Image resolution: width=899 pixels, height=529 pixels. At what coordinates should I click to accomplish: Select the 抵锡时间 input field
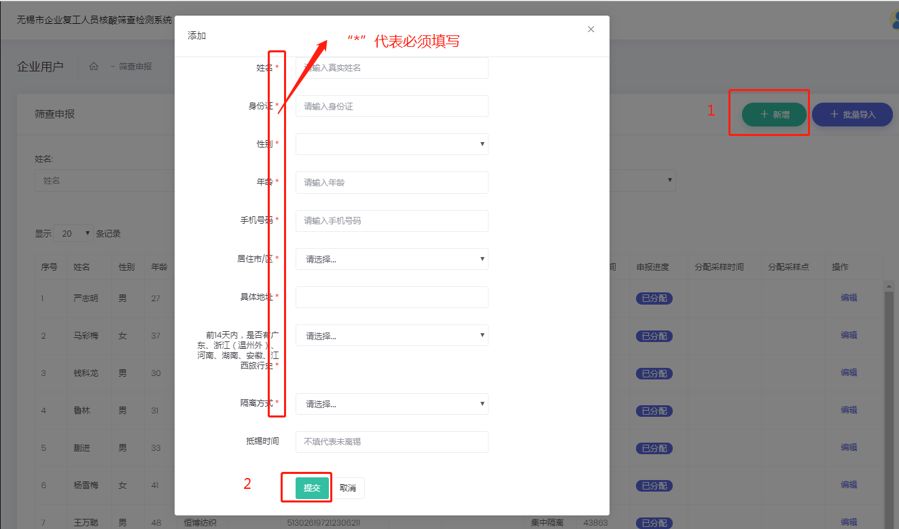pyautogui.click(x=391, y=441)
